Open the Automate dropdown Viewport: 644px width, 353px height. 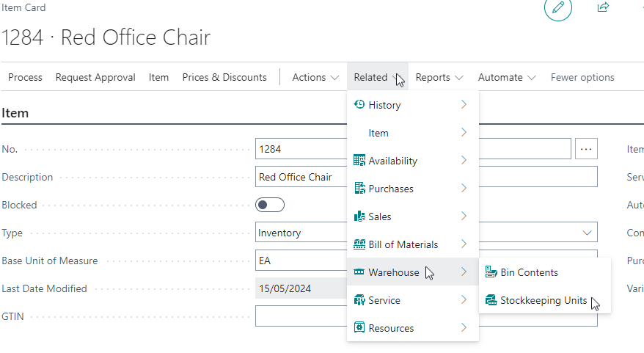pos(507,77)
